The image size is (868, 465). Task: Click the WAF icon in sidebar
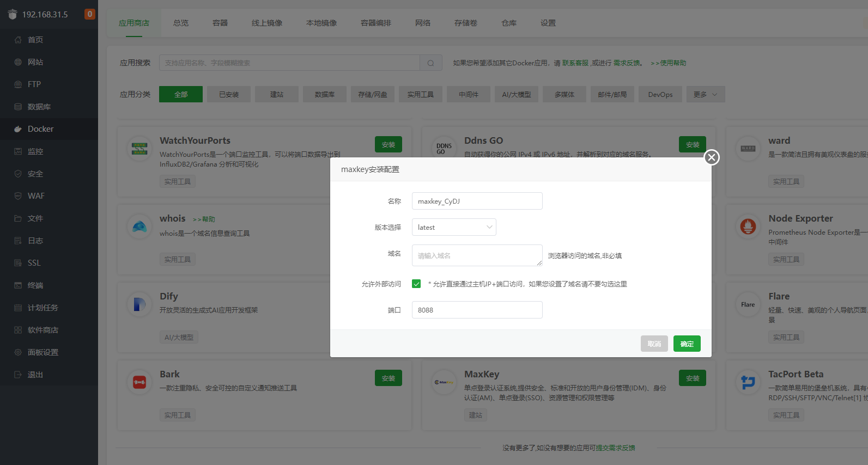pyautogui.click(x=18, y=196)
